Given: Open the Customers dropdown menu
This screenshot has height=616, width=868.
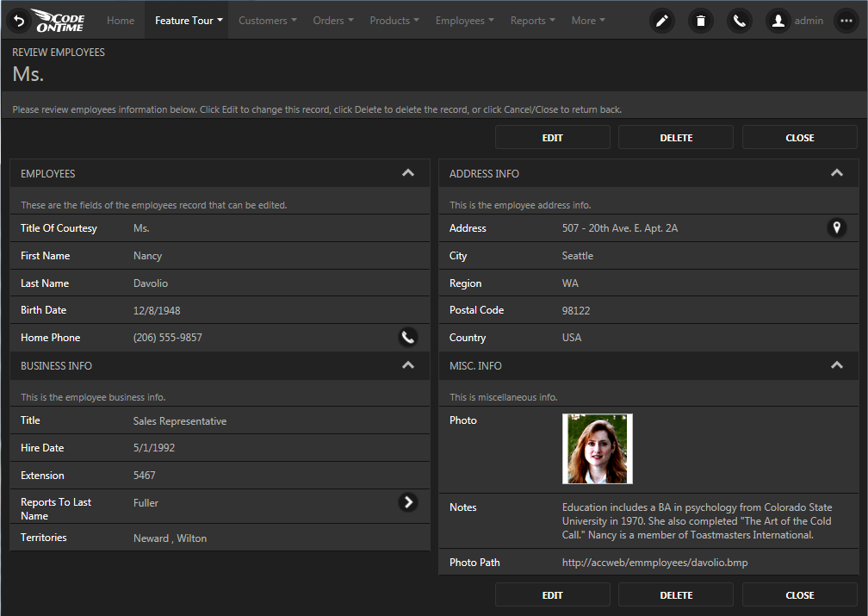Looking at the screenshot, I should 267,21.
